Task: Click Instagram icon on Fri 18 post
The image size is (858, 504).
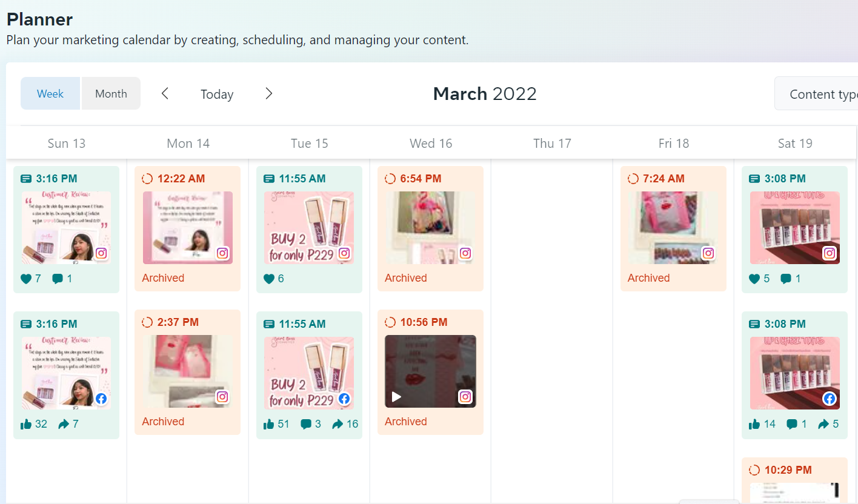Action: tap(708, 253)
